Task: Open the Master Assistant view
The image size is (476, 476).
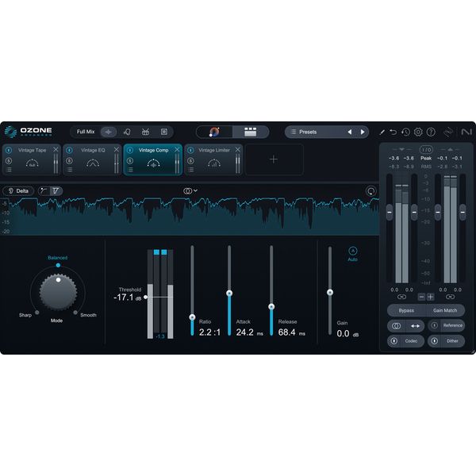Action: coord(214,132)
